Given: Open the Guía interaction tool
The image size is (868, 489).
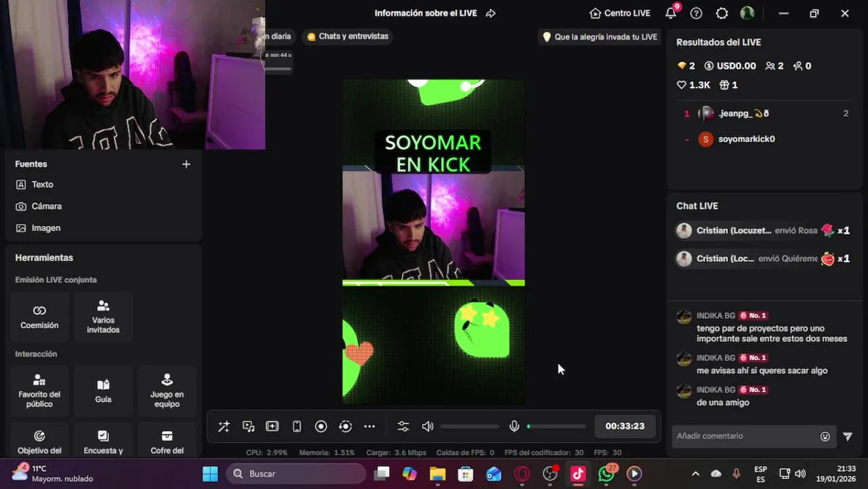Looking at the screenshot, I should (103, 391).
